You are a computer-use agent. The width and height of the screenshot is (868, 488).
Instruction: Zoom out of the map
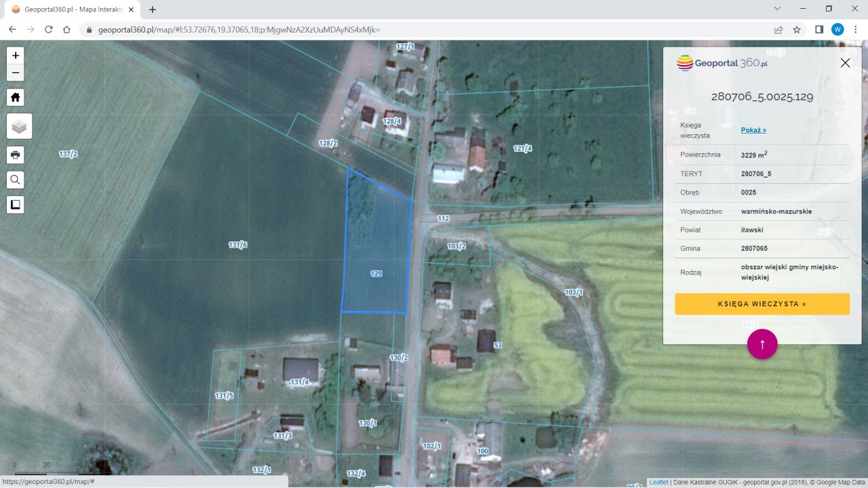click(x=16, y=73)
